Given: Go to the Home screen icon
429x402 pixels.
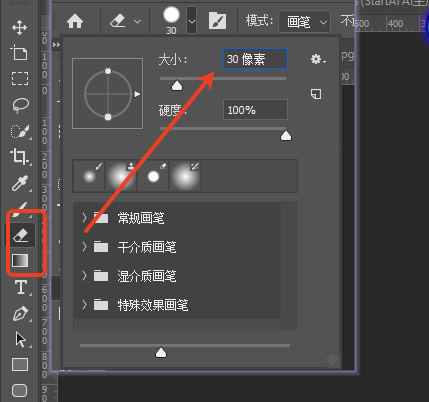Looking at the screenshot, I should click(x=75, y=22).
